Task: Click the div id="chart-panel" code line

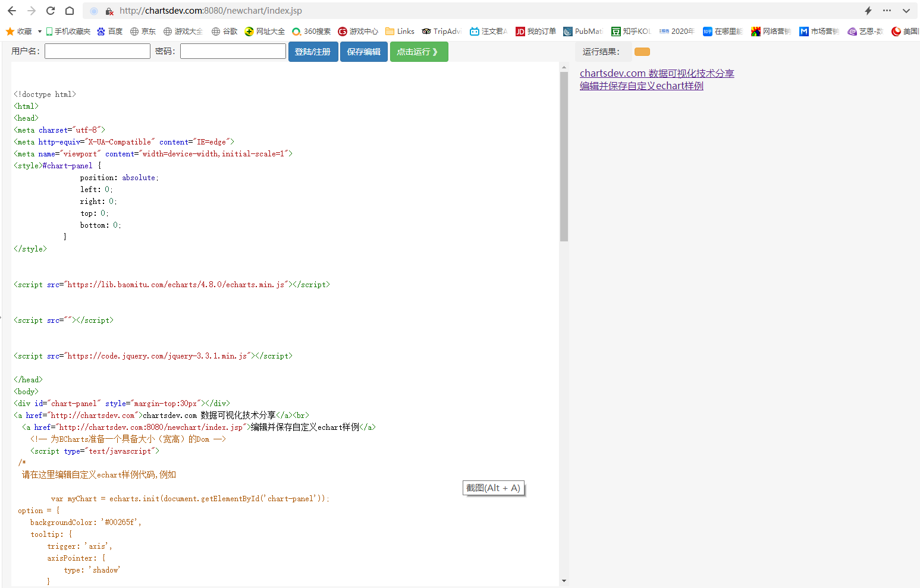Action: click(x=122, y=403)
